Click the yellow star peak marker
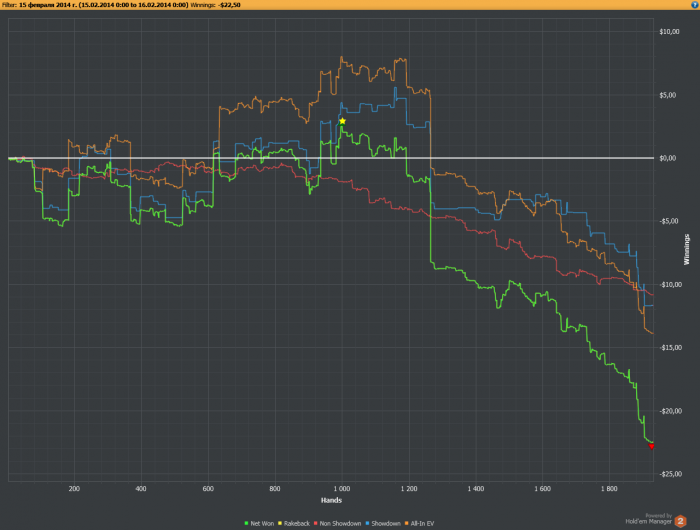Image resolution: width=700 pixels, height=530 pixels. coord(342,121)
